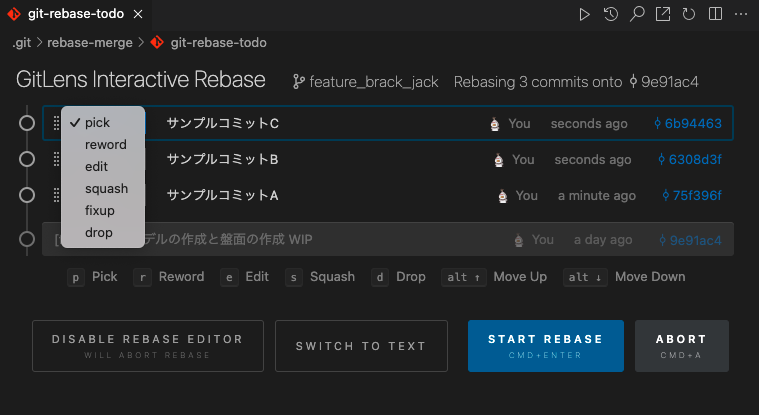
Task: Click drag handle of サンプルコミットA row
Action: (x=56, y=195)
